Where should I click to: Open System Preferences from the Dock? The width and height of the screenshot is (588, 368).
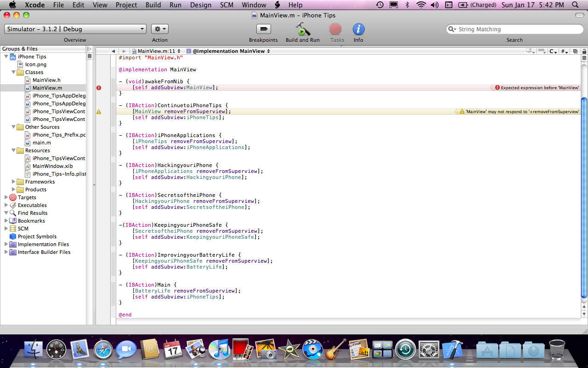coord(429,350)
